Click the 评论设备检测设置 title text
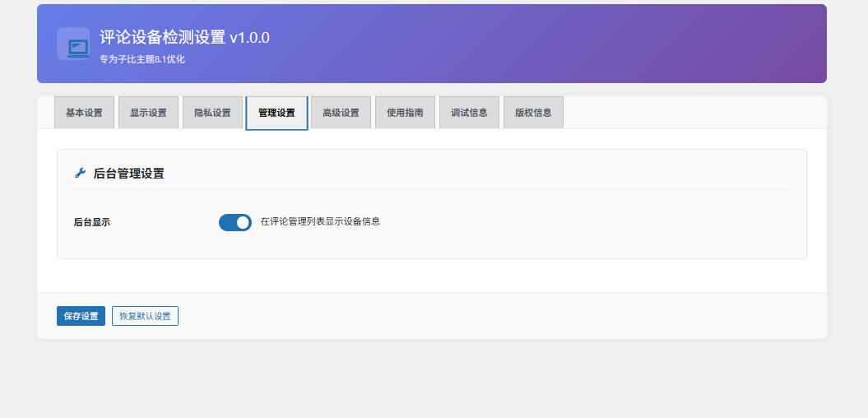868x418 pixels. pyautogui.click(x=162, y=38)
